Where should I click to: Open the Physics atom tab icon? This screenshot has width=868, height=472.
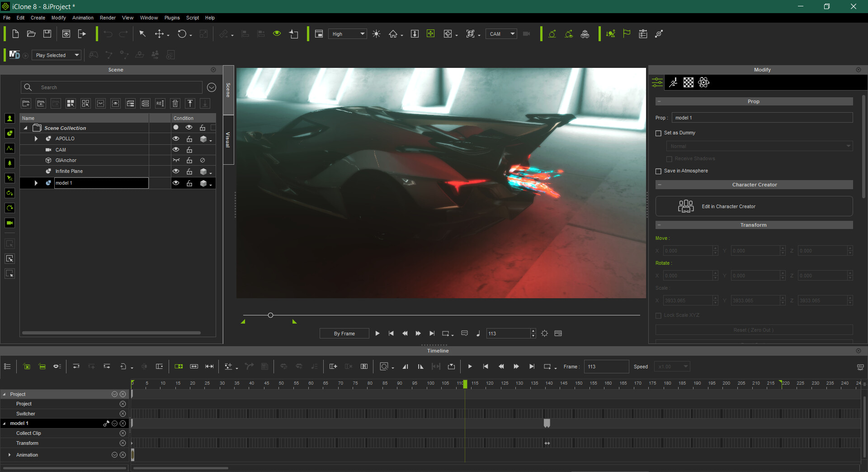point(703,82)
